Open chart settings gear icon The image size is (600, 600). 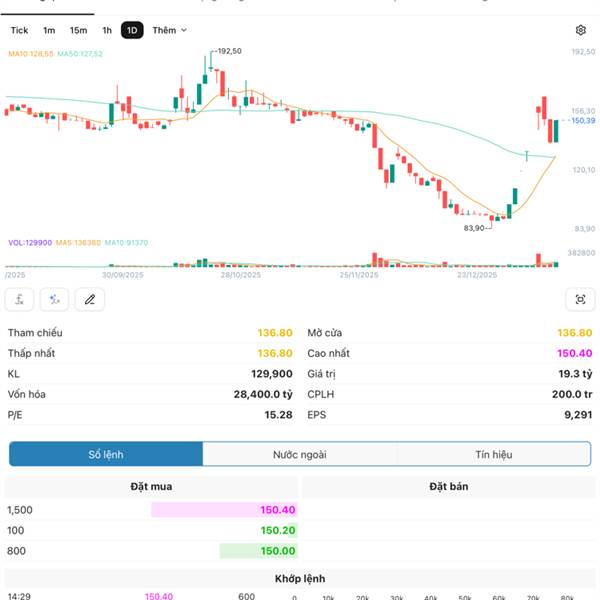point(581,31)
